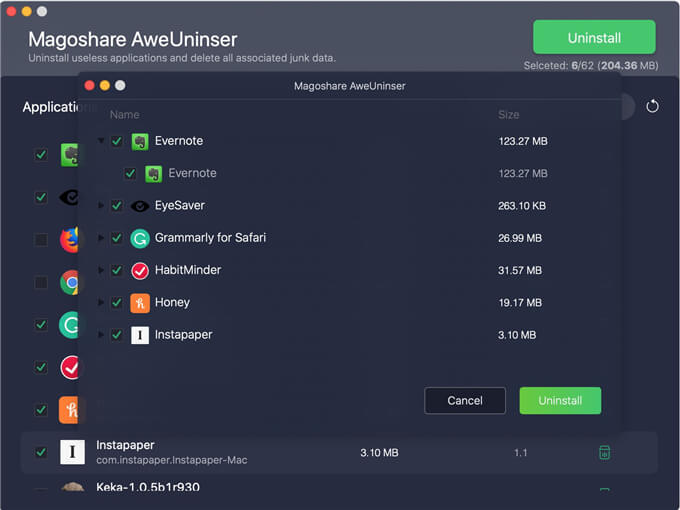Screen dimensions: 680x510
Task: Click the Grammarly icon in background list
Action: (x=69, y=325)
